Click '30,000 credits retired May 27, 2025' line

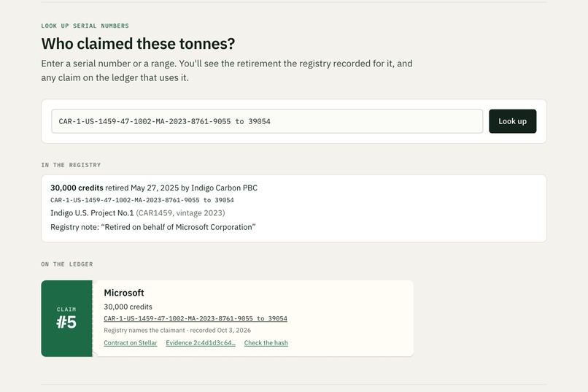click(x=154, y=188)
